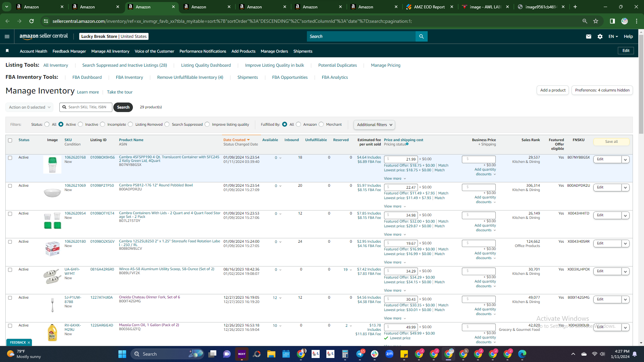Open the Chrome three-dot menu
The height and width of the screenshot is (362, 644).
pyautogui.click(x=637, y=21)
